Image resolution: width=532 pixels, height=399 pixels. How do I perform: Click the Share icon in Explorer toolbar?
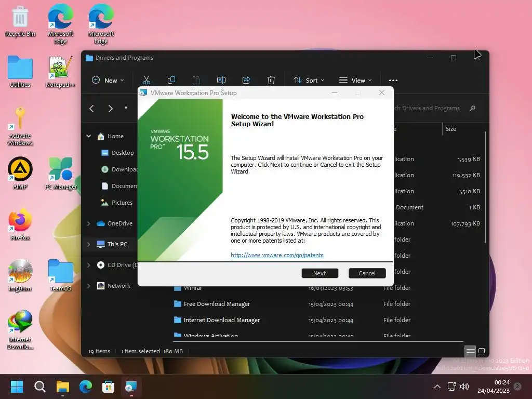pos(246,80)
